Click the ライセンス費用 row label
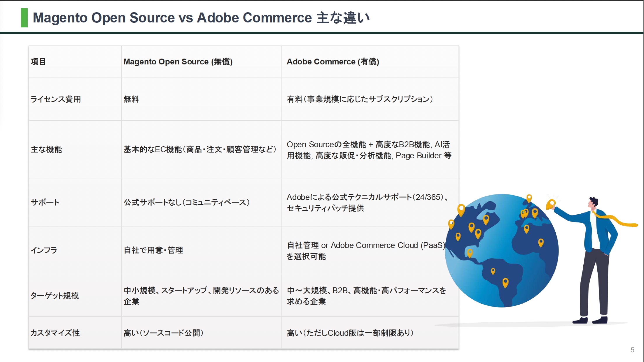The width and height of the screenshot is (644, 362). point(56,99)
